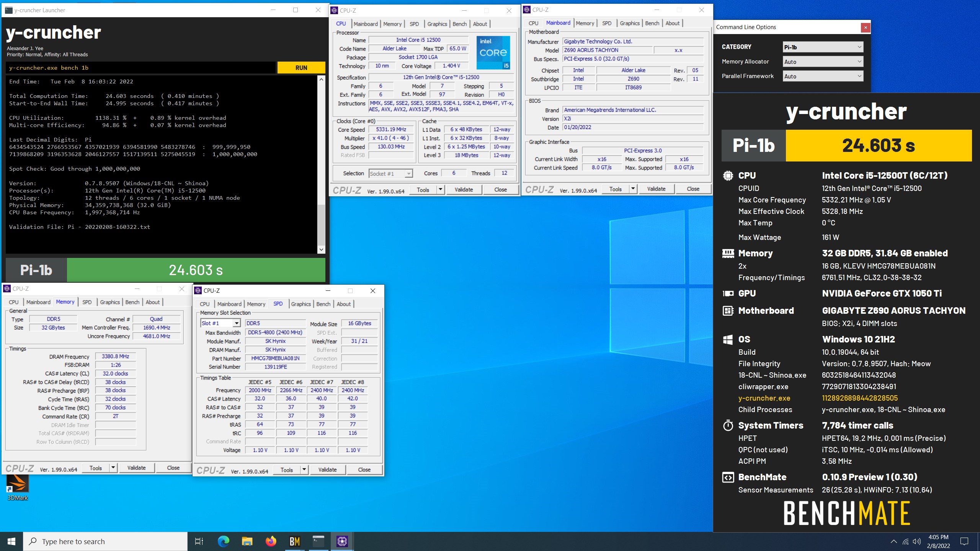Open the network tray icon
Image resolution: width=980 pixels, height=551 pixels.
[905, 541]
